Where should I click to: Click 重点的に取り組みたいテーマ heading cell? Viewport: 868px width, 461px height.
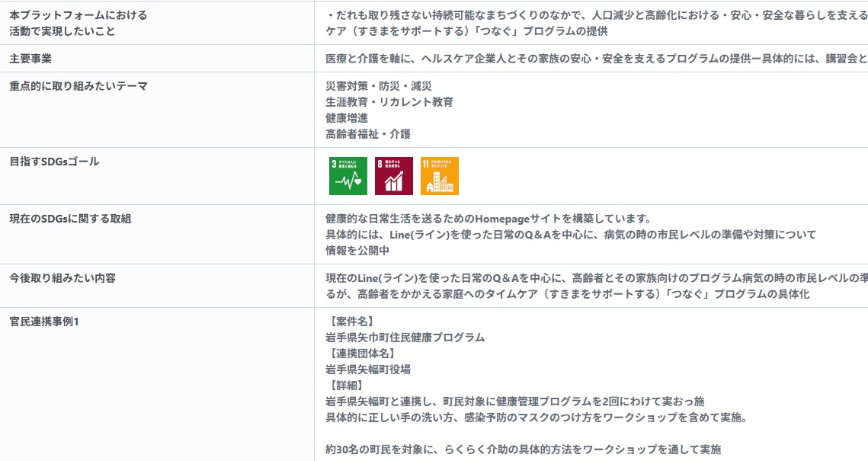tap(78, 86)
